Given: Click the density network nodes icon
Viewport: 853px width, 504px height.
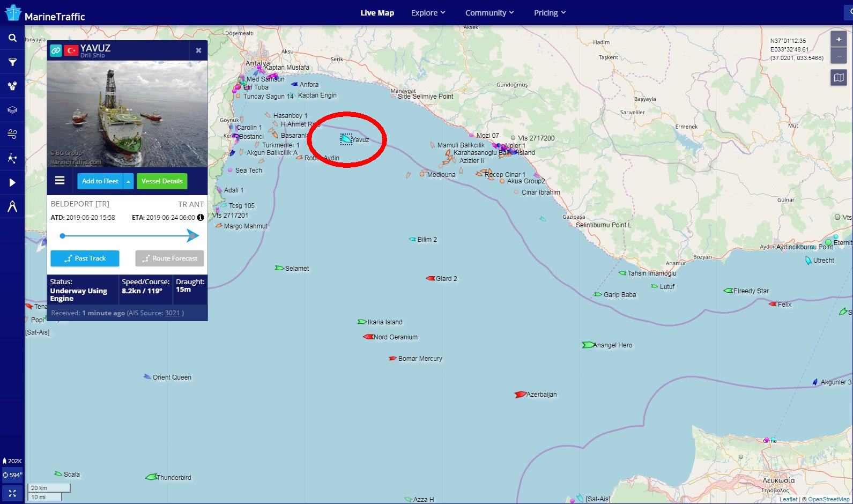Looking at the screenshot, I should pos(12,158).
